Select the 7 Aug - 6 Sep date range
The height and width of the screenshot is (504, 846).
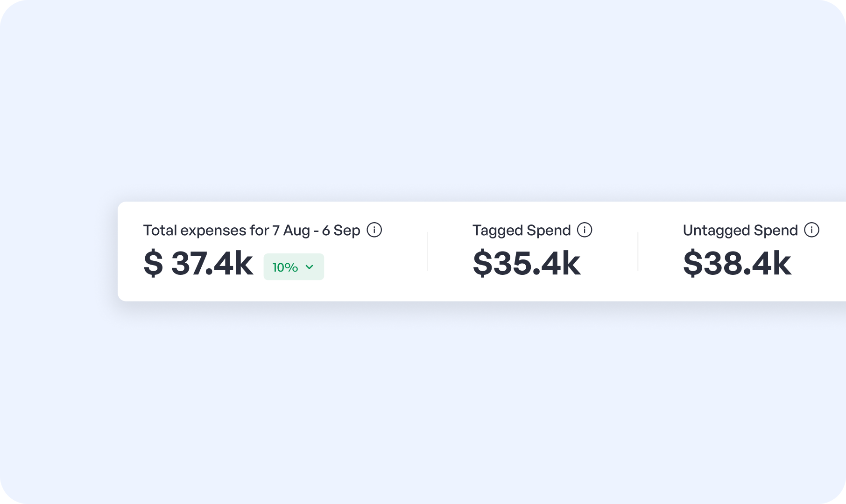click(316, 231)
